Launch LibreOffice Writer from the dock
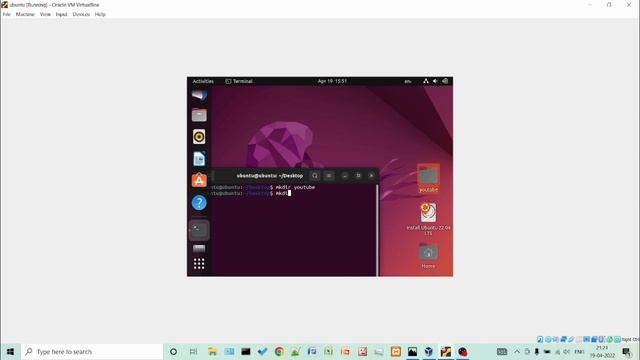The image size is (640, 360). (x=199, y=159)
